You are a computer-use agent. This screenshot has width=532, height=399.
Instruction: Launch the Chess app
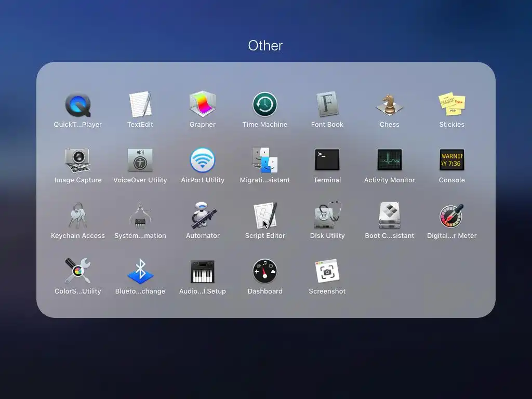coord(390,104)
